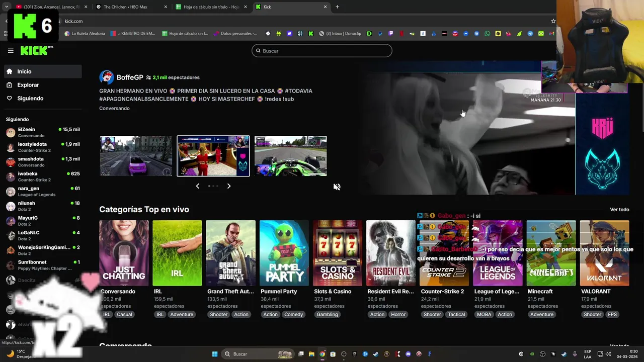Switch to The Children HBO Max tab

click(131, 7)
